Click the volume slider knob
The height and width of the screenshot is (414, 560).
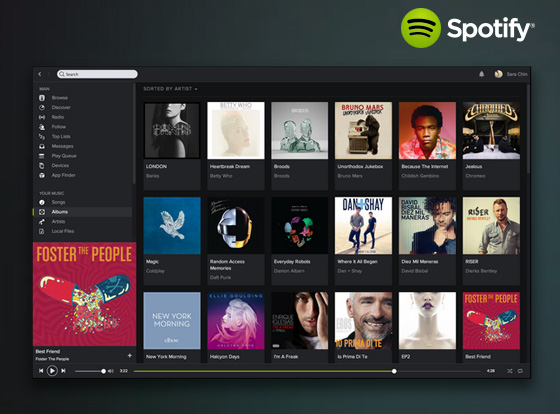click(104, 371)
